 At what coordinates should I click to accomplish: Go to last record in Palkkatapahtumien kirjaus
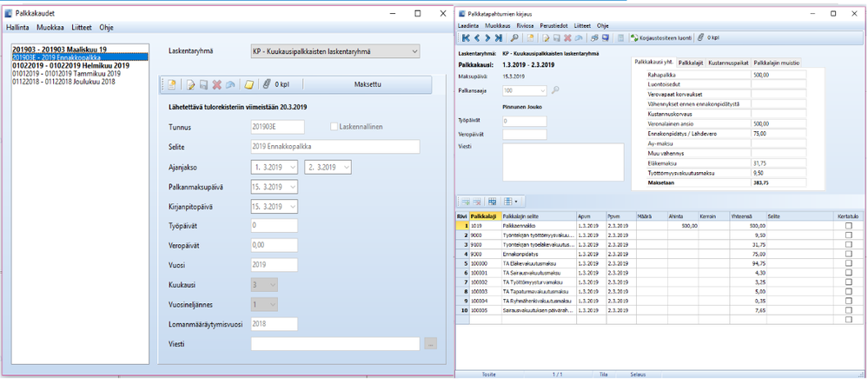499,37
